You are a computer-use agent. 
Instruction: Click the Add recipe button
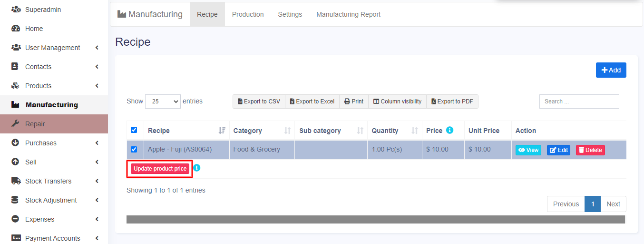coord(611,70)
